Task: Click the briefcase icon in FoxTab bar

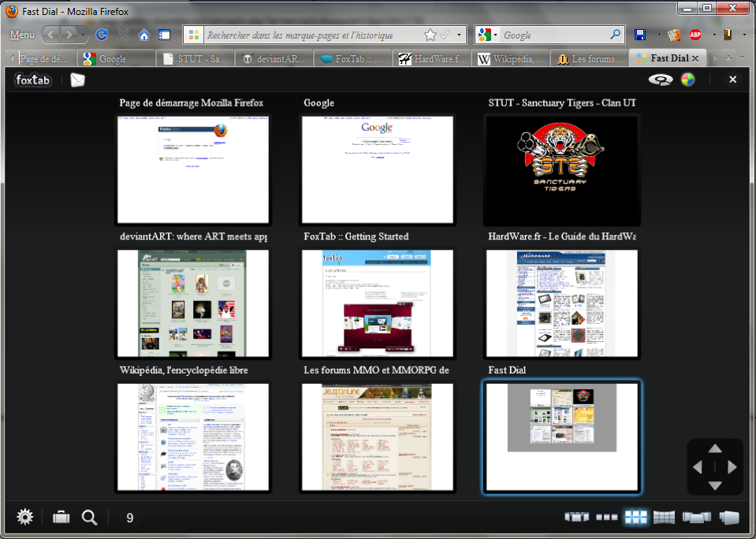Action: pyautogui.click(x=61, y=517)
